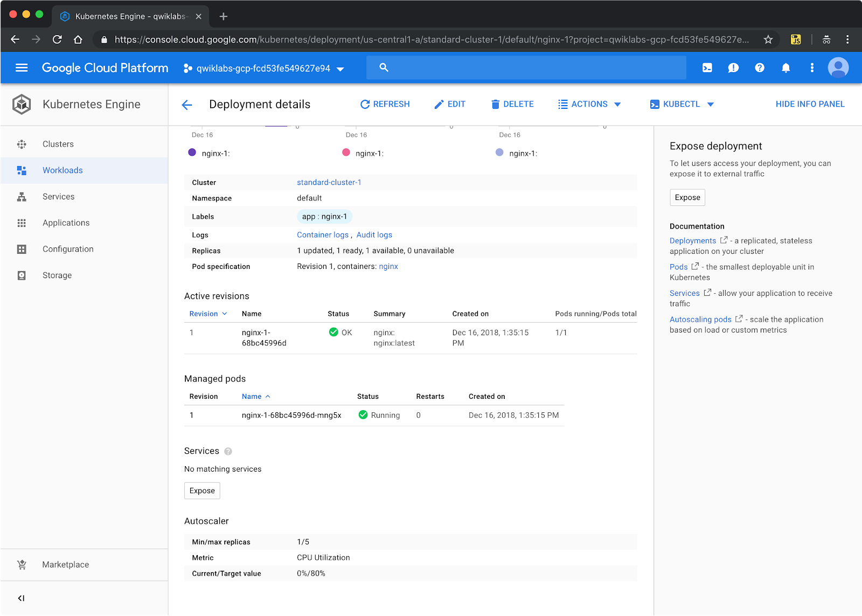
Task: Click the app : nginx-1 label chip
Action: pos(324,217)
